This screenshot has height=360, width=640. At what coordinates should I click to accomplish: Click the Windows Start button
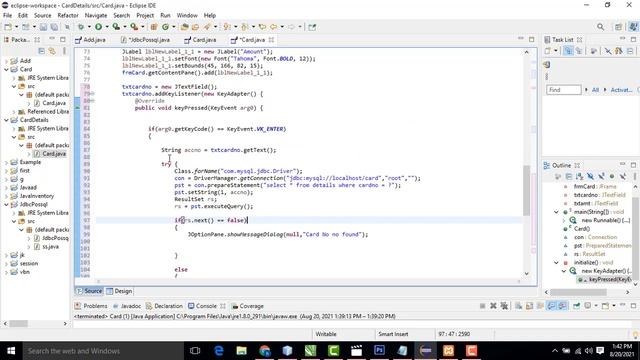coord(11,351)
